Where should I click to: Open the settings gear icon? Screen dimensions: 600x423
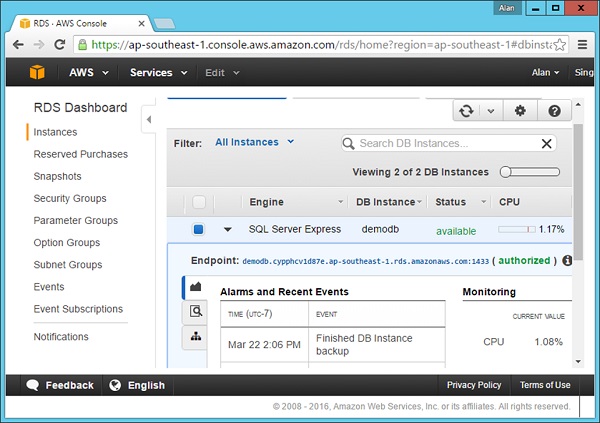pyautogui.click(x=520, y=111)
